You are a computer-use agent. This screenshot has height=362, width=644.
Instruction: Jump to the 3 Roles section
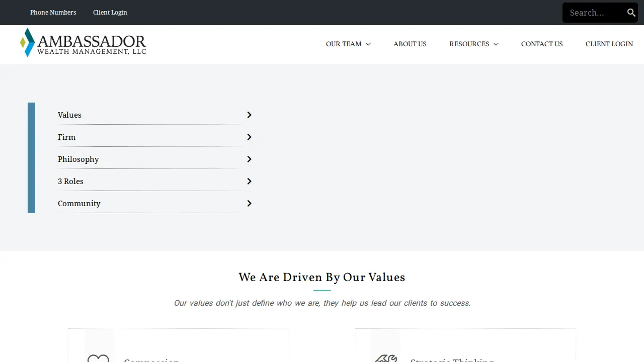70,182
